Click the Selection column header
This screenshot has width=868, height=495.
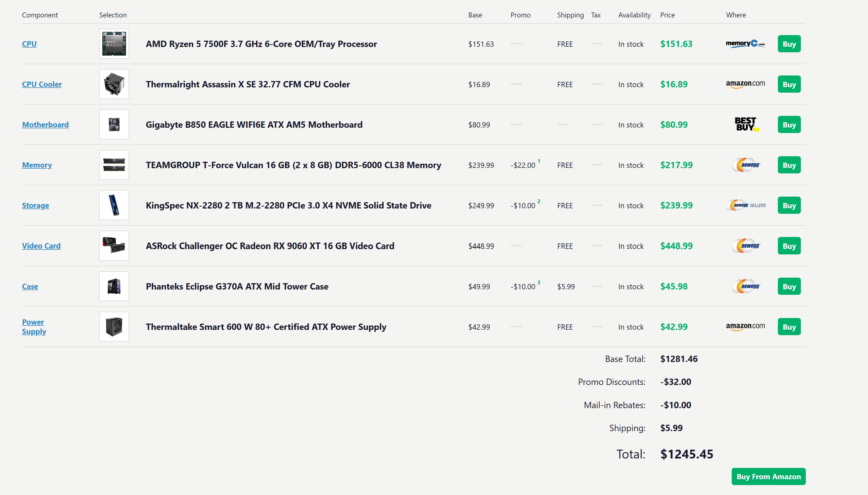coord(113,15)
